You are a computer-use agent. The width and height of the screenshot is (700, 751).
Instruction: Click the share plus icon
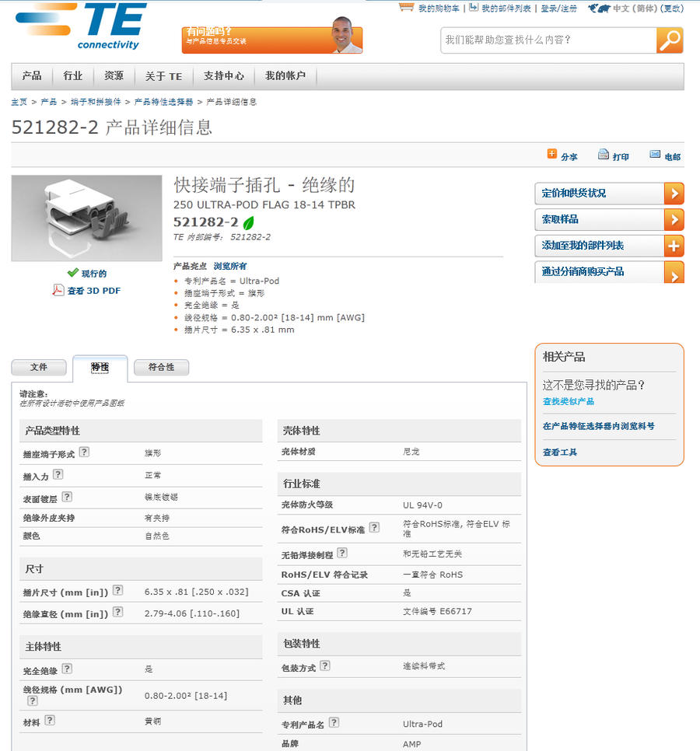point(552,154)
